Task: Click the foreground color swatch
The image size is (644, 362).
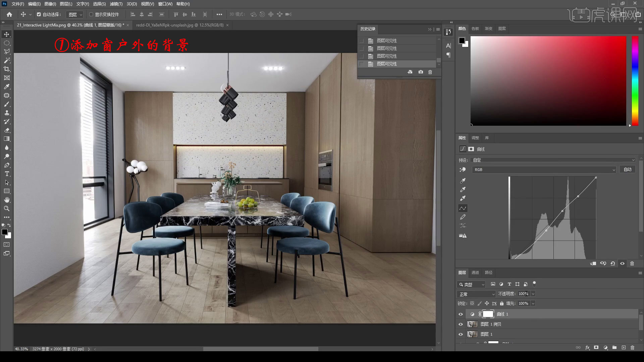Action: coord(5,232)
